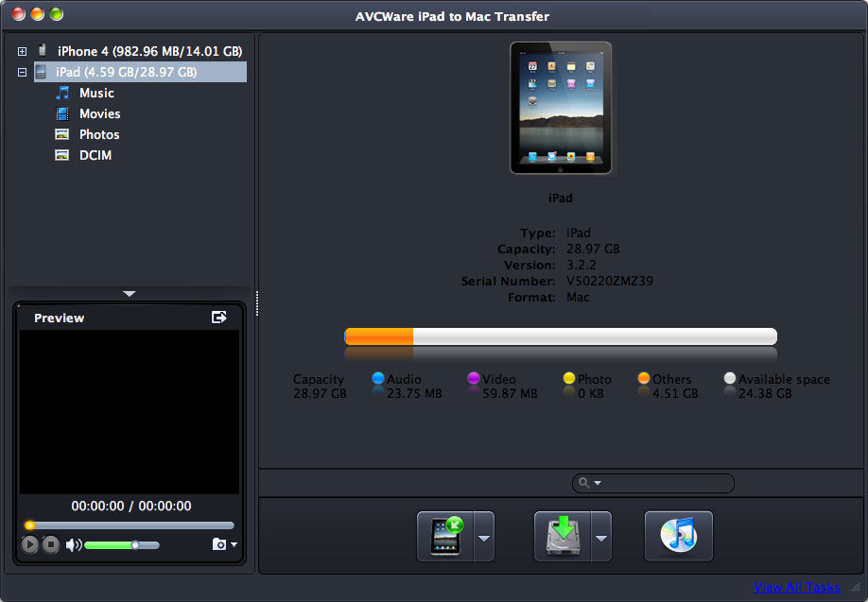Open the Photos category
Viewport: 868px width, 602px height.
[99, 134]
